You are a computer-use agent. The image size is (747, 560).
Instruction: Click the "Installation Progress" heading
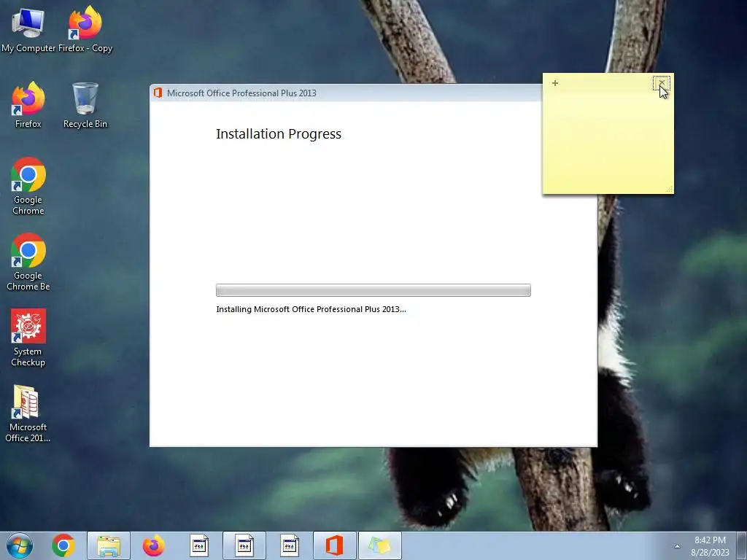pos(279,134)
